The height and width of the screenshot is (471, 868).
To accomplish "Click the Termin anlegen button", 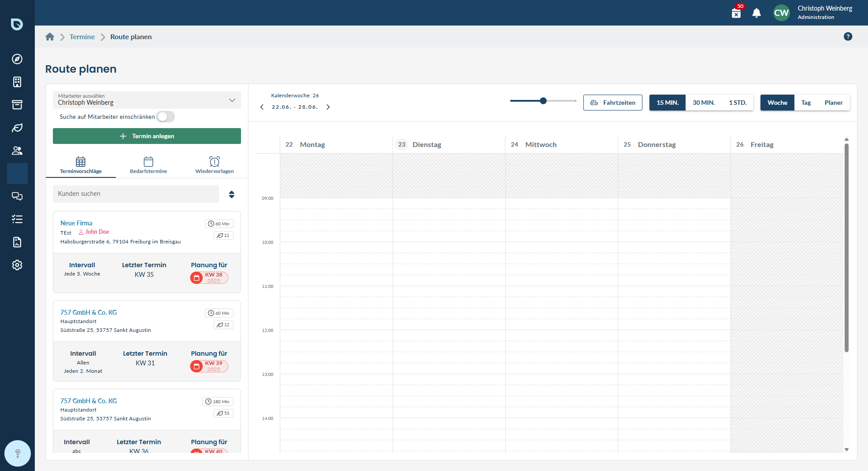I will point(147,136).
